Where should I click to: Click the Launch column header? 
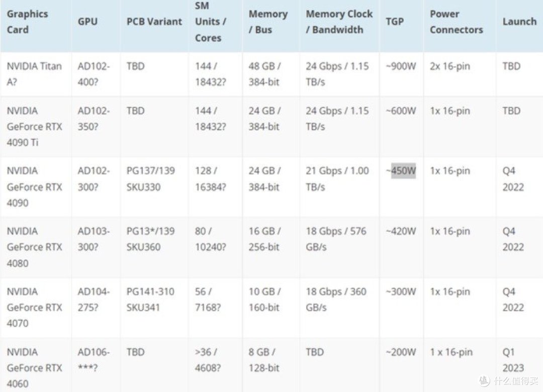point(519,22)
